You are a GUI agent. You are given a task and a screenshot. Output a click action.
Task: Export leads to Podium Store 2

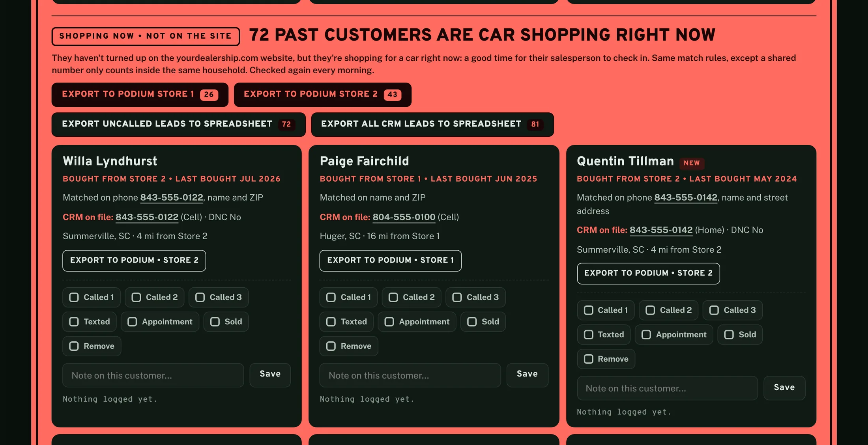tap(322, 95)
